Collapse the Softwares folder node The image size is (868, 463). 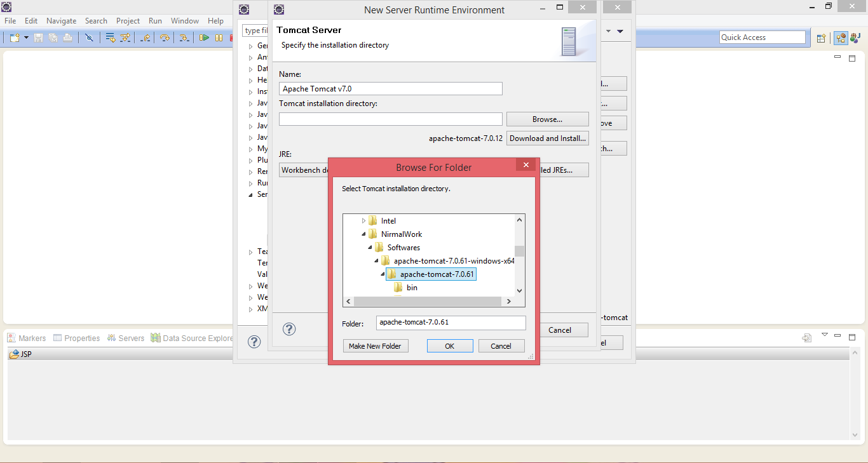[370, 248]
